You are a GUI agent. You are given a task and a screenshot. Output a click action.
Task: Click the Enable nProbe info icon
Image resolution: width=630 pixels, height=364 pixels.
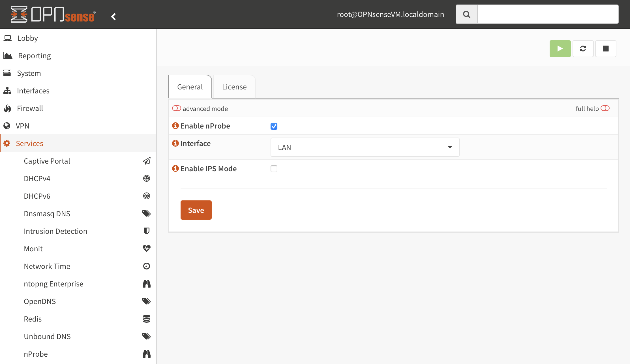175,126
